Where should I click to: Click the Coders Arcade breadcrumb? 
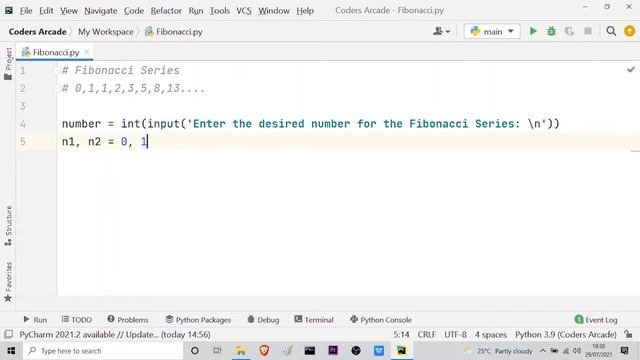coord(38,31)
